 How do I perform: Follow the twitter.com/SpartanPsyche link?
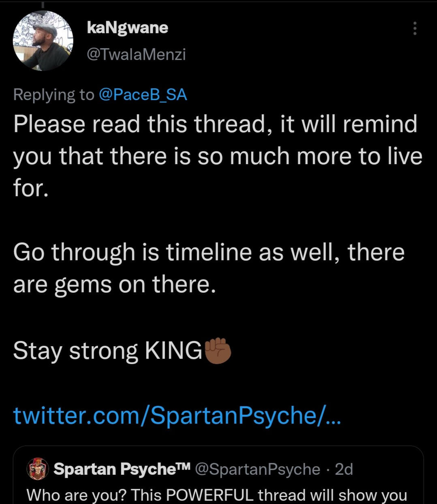(177, 415)
